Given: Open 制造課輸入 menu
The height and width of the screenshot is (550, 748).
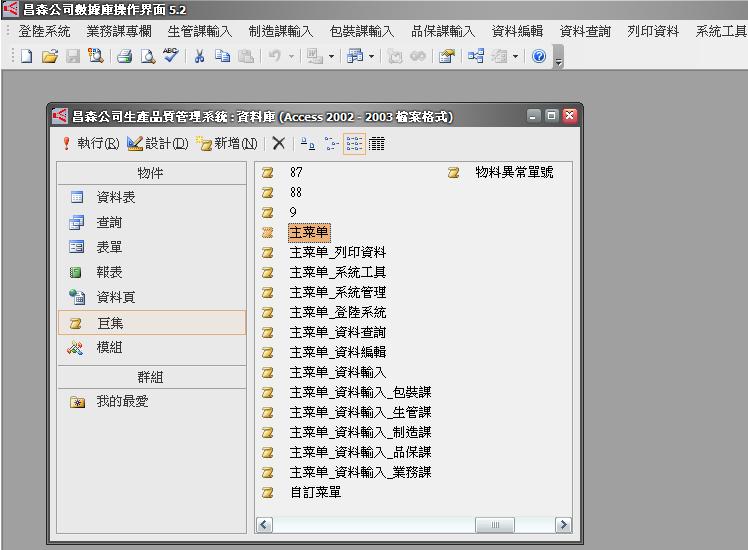Looking at the screenshot, I should [281, 31].
